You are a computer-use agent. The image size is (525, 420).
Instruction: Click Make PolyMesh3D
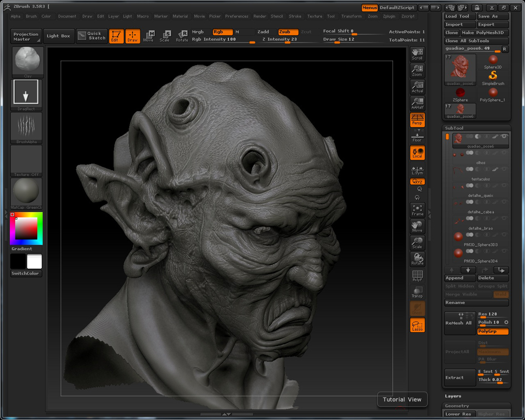(484, 32)
